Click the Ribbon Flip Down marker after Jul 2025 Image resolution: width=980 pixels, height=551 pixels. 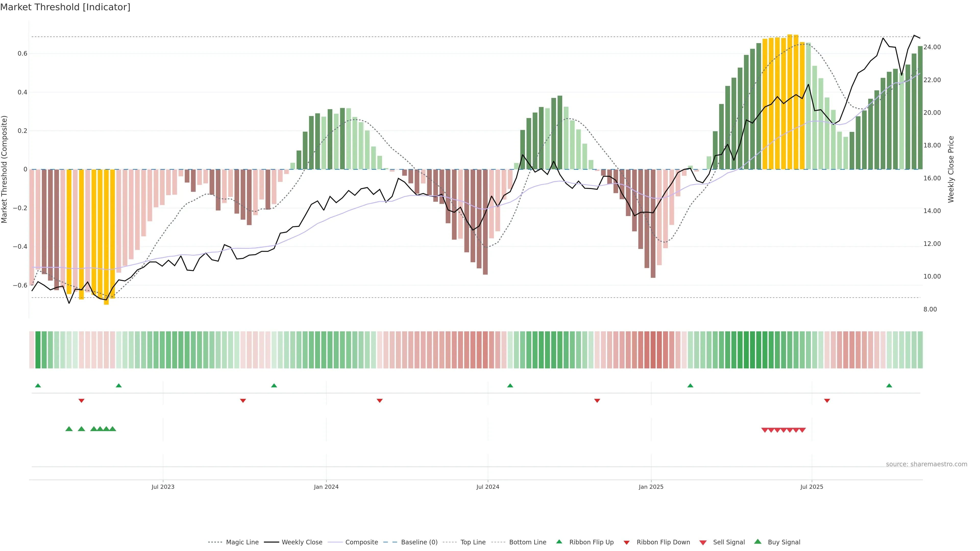pos(827,400)
